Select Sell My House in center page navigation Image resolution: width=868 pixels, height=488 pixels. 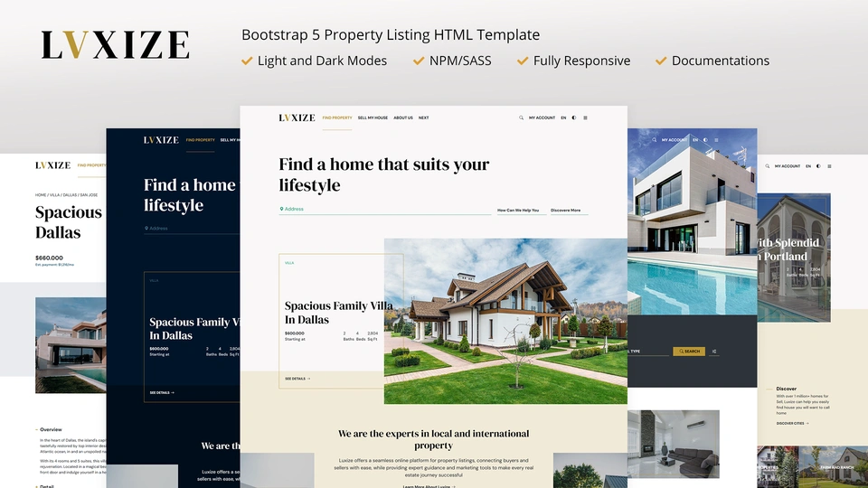pos(373,117)
